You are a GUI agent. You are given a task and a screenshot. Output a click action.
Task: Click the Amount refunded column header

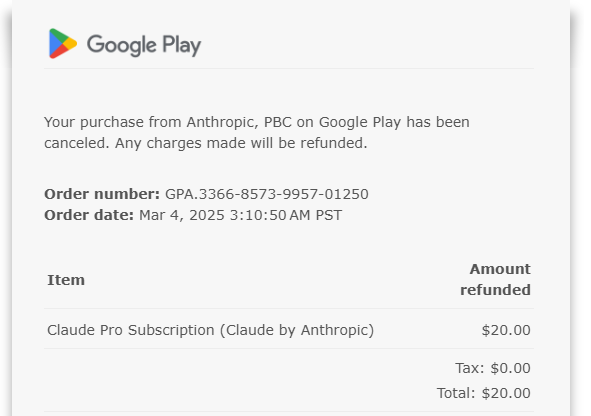pyautogui.click(x=495, y=279)
